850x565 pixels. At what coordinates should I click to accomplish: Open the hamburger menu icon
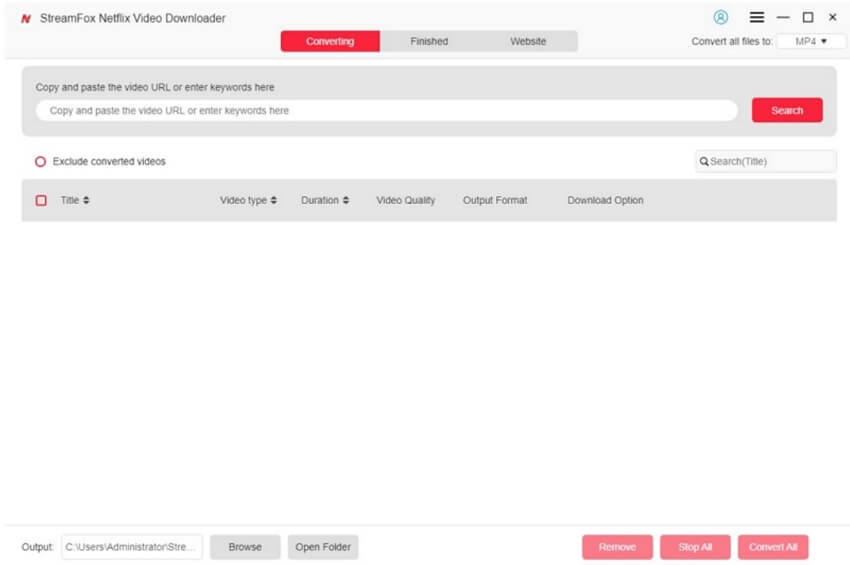coord(757,17)
